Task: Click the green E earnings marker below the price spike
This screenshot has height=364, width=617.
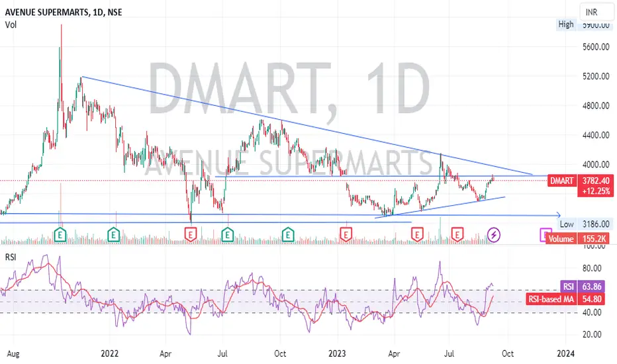Action: pyautogui.click(x=60, y=236)
